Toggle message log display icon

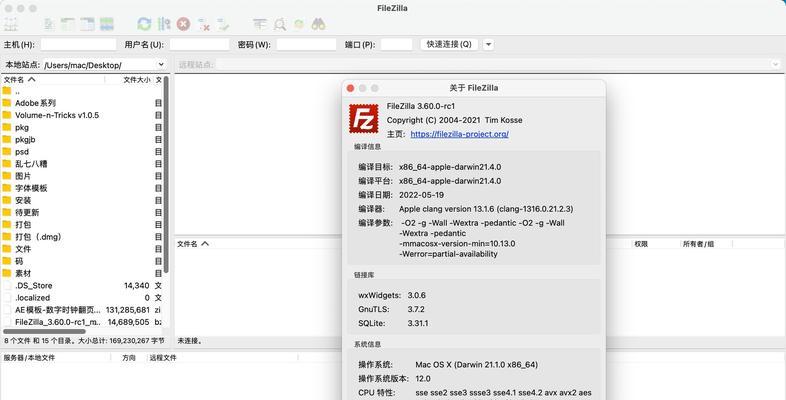[x=49, y=24]
